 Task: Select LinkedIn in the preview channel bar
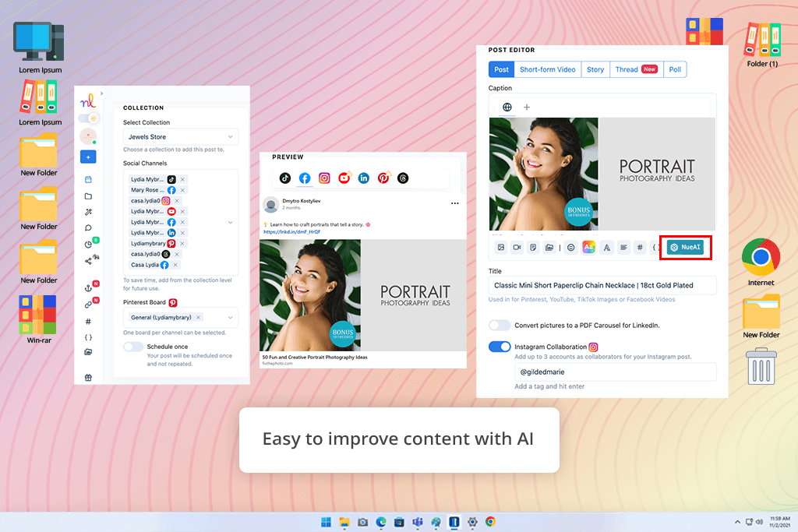363,178
